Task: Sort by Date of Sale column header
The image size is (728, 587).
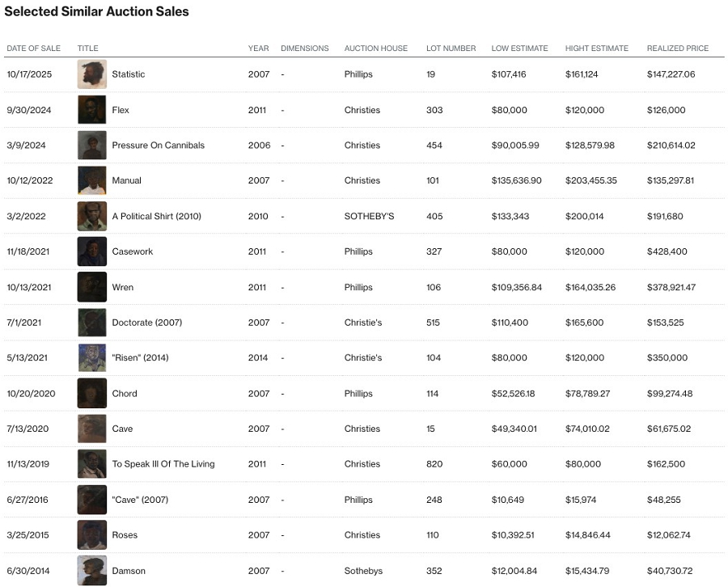Action: [x=33, y=49]
